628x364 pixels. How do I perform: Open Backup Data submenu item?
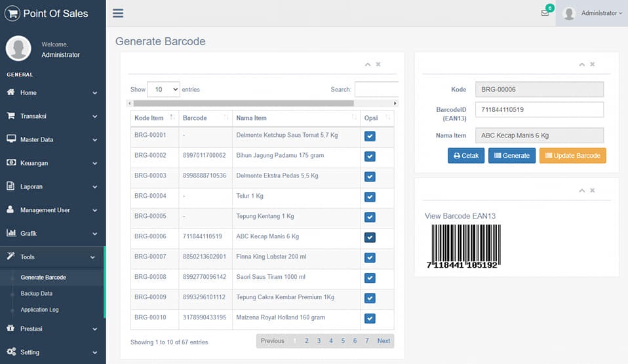(x=37, y=293)
